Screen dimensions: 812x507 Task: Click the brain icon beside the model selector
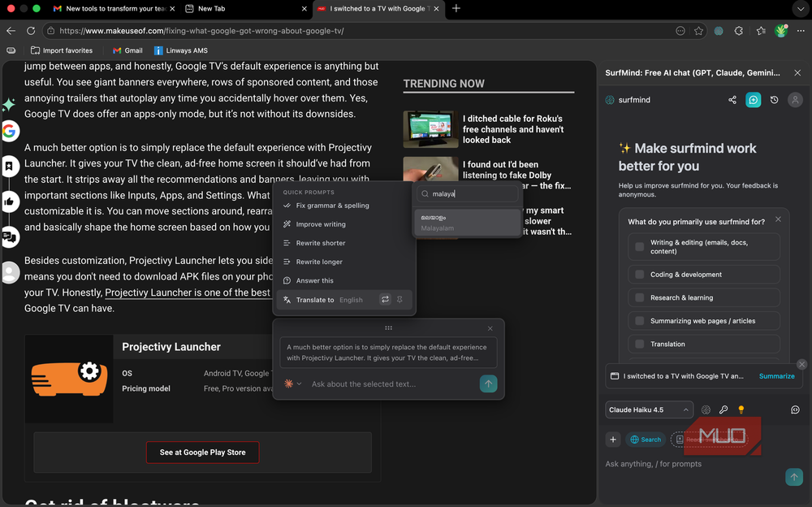(x=706, y=409)
